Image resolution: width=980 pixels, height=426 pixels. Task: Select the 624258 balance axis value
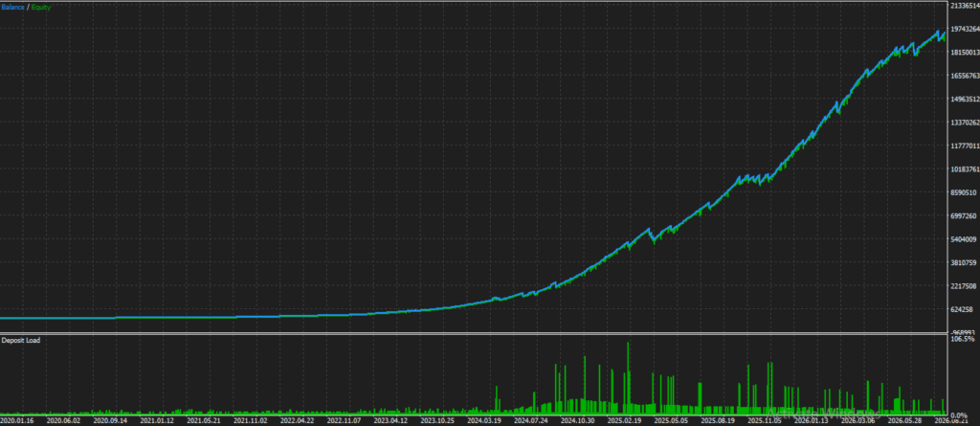(x=963, y=309)
